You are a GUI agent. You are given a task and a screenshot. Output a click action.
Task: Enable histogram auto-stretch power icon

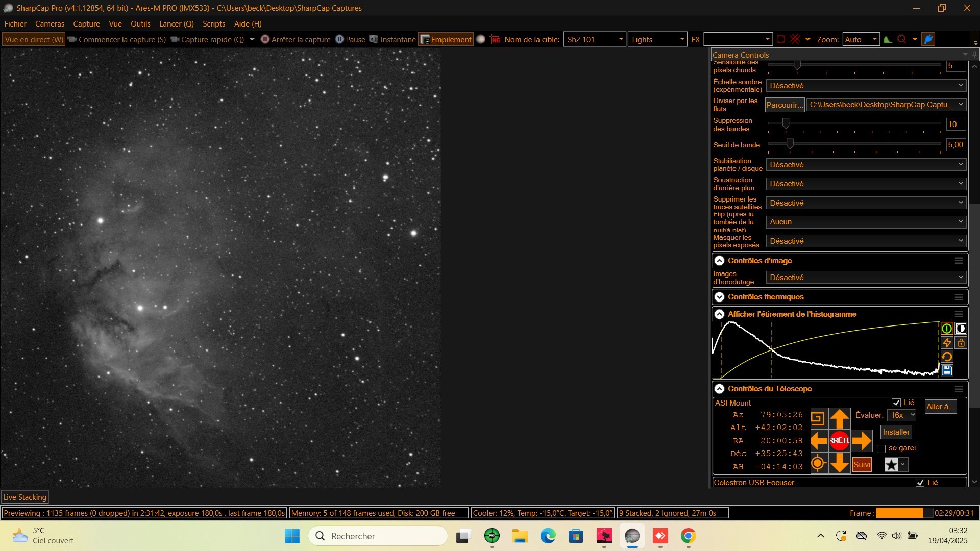pyautogui.click(x=947, y=329)
